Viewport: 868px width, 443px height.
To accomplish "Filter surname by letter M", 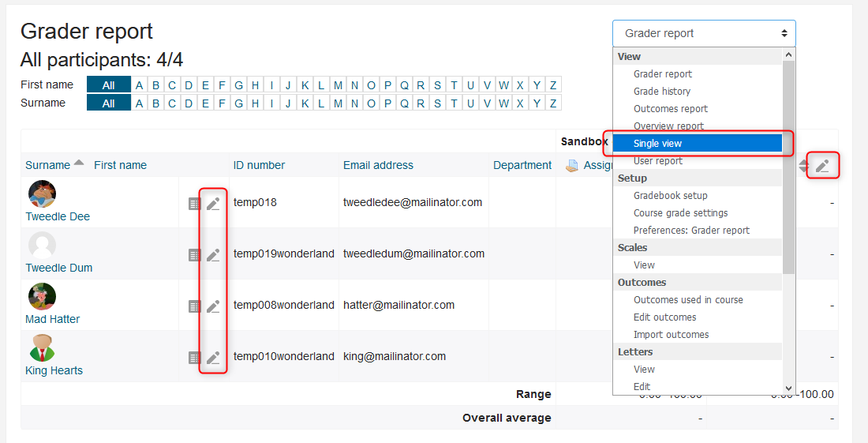I will [338, 103].
